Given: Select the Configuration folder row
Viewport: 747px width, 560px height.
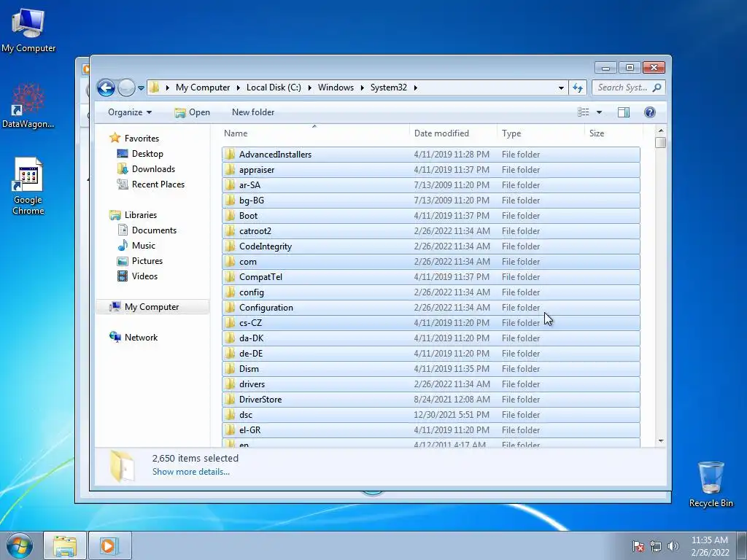Looking at the screenshot, I should pos(430,308).
